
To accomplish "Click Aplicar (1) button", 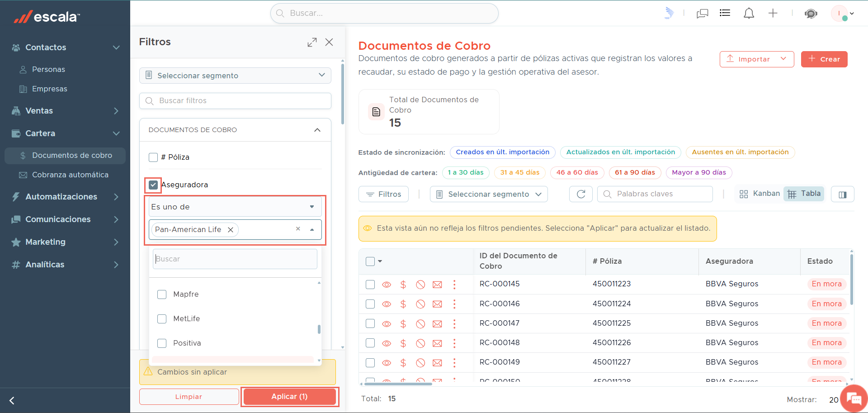I will point(289,397).
